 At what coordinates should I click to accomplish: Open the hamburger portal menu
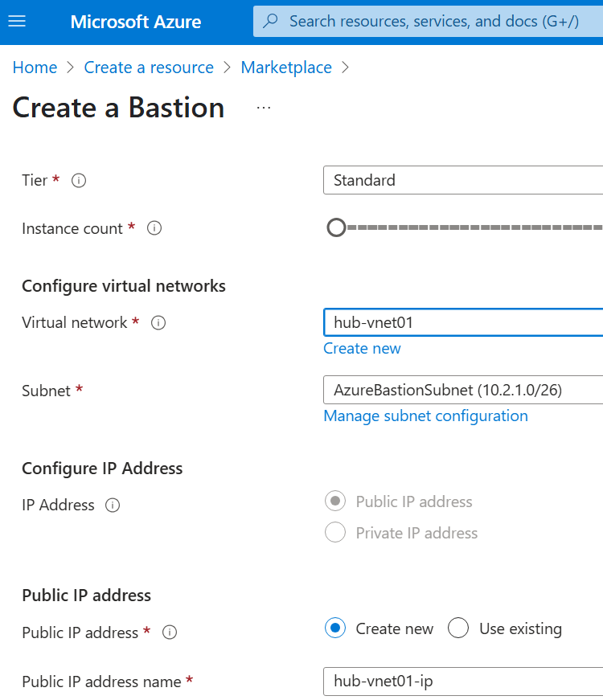click(x=17, y=21)
